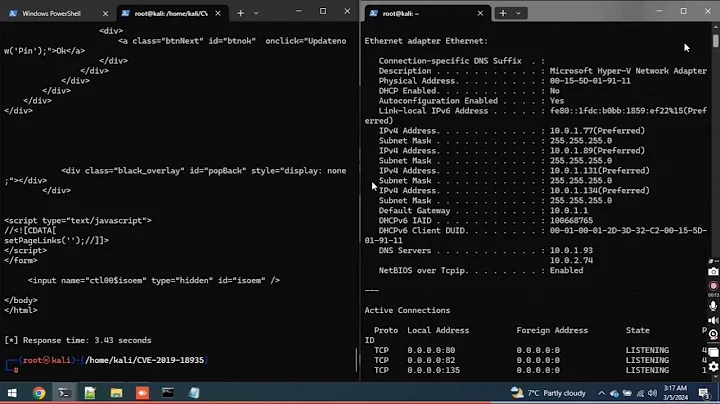The image size is (720, 404).
Task: Open profile dropdown in left terminal
Action: (256, 13)
